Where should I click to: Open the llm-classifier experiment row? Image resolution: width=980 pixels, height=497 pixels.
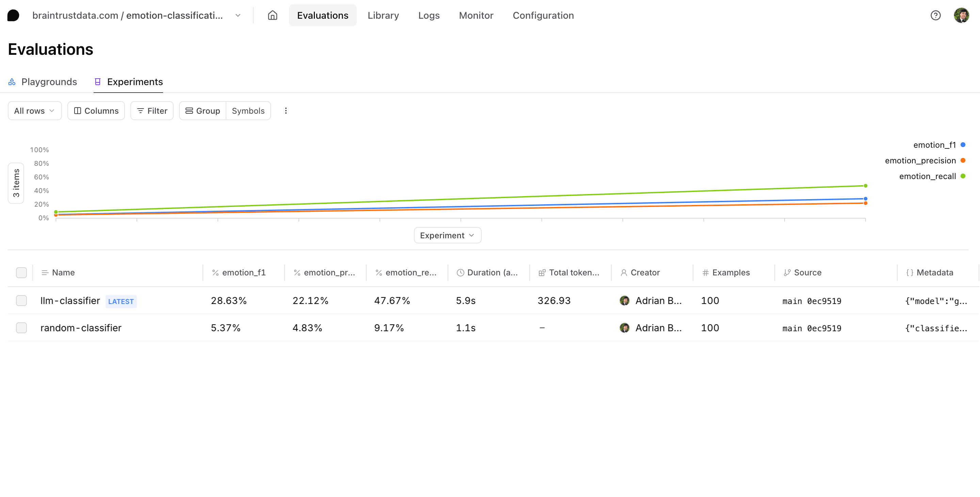coord(70,301)
